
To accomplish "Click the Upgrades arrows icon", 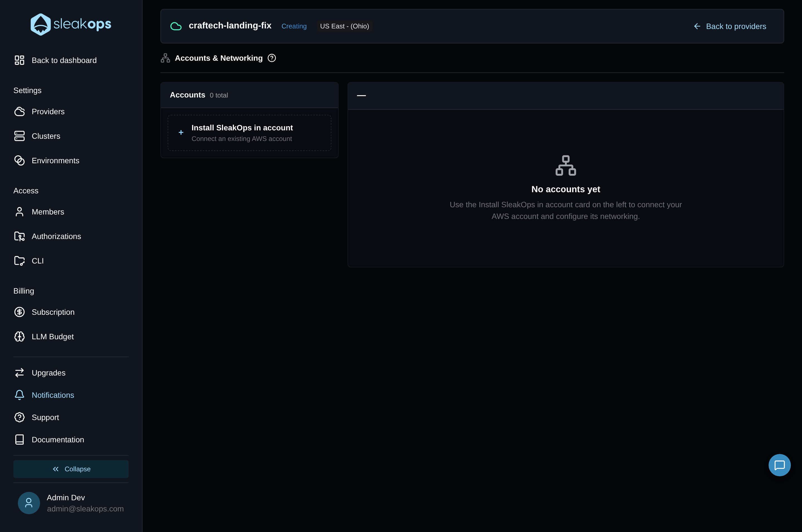I will click(x=19, y=372).
